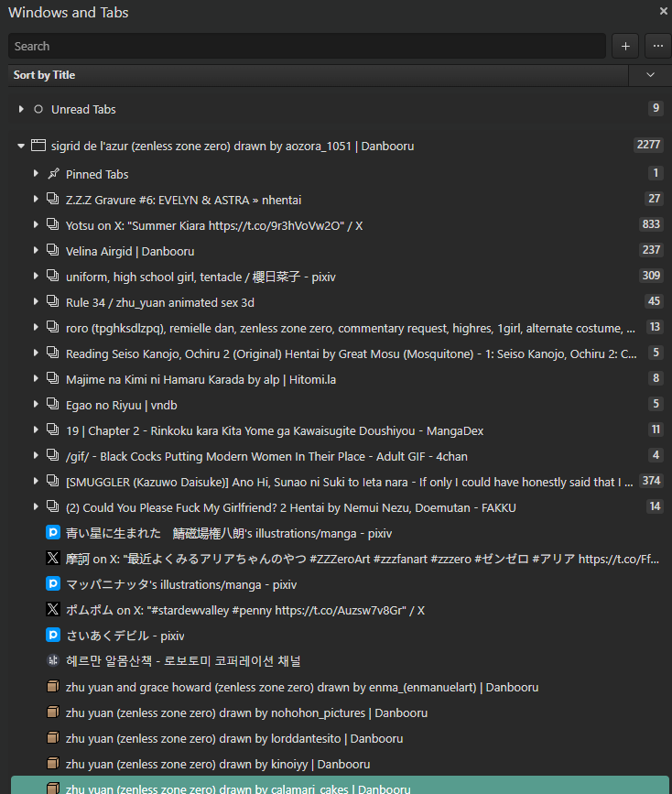The image size is (672, 794).
Task: Select the 'Sort by Title' header text
Action: [44, 75]
